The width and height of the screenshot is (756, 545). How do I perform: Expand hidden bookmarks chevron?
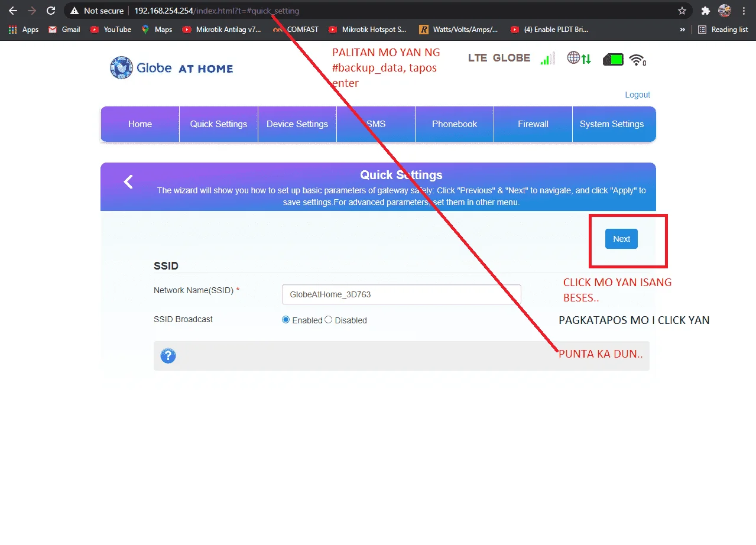pos(683,30)
